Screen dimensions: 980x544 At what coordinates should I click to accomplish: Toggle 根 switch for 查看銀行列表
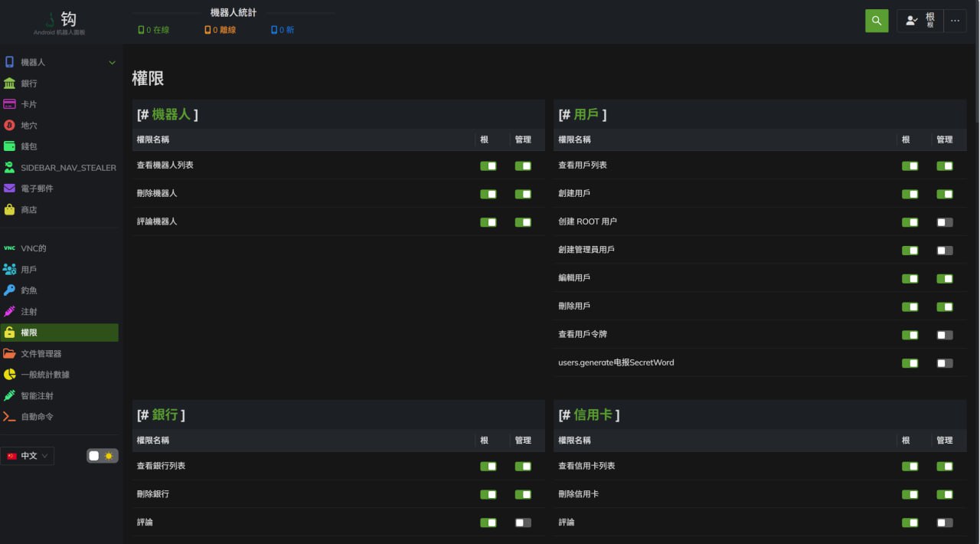[x=488, y=466]
